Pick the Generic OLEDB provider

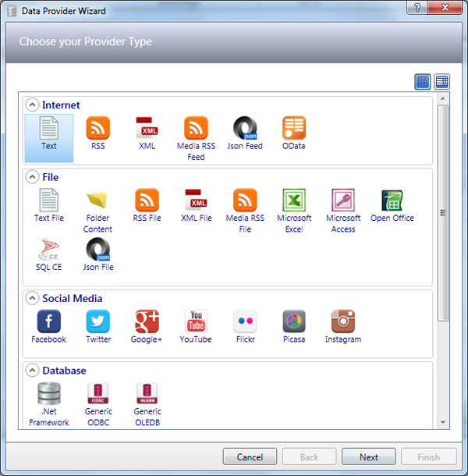[x=147, y=404]
